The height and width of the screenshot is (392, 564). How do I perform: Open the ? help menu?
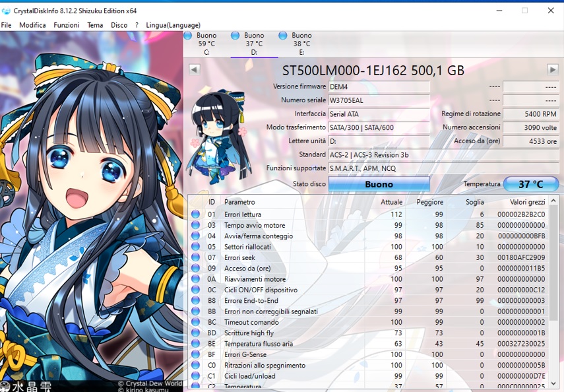[137, 25]
